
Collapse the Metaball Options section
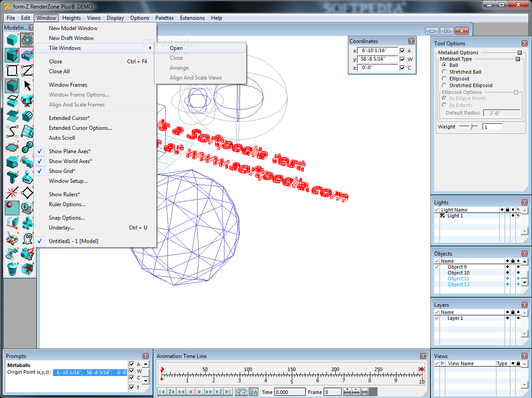pos(519,53)
